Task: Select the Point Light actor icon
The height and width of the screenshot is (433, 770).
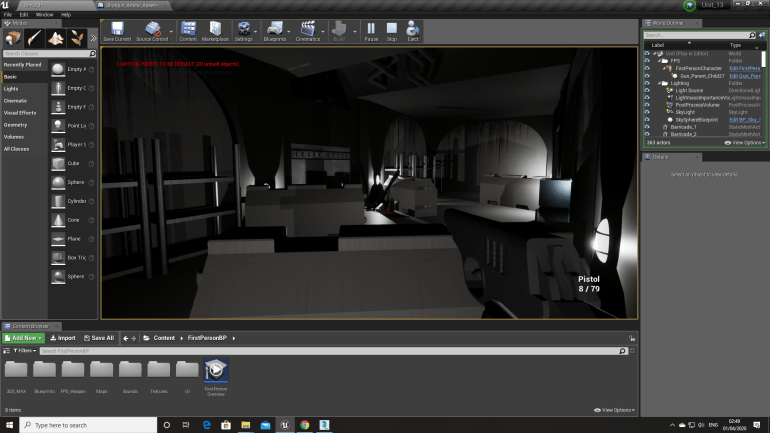Action: [58, 126]
